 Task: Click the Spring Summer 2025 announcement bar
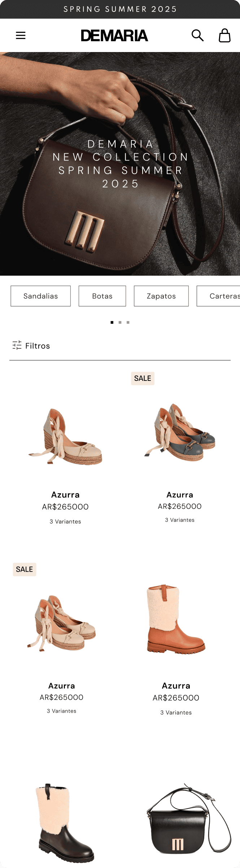coord(120,9)
